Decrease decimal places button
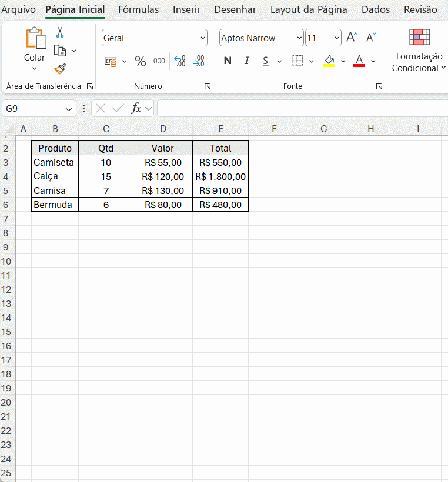The height and width of the screenshot is (482, 448). [x=199, y=61]
